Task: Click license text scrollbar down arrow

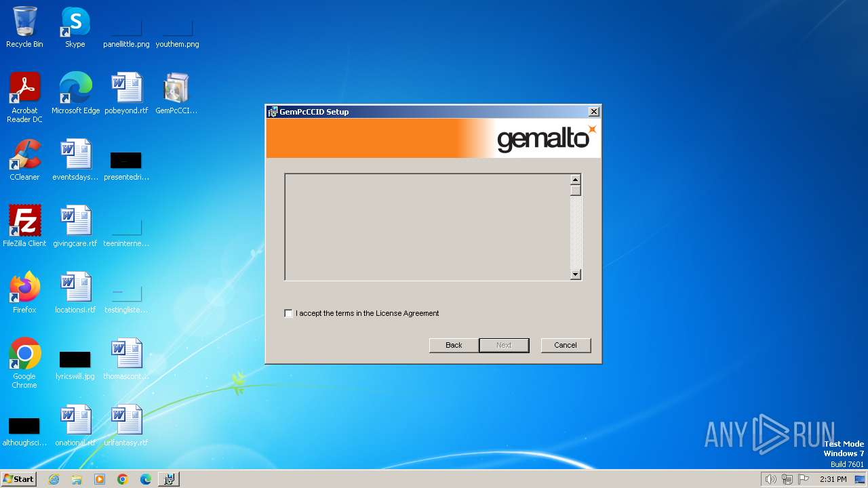Action: coord(575,274)
